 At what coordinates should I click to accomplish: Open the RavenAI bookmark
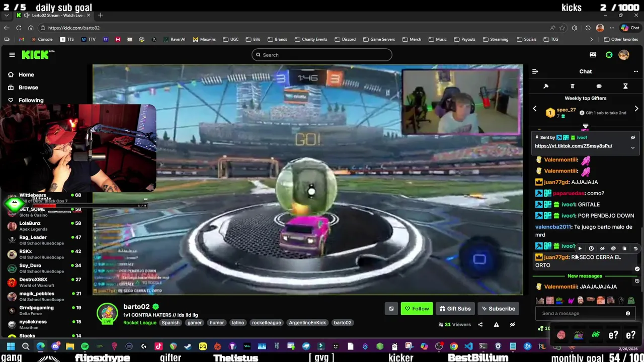174,39
